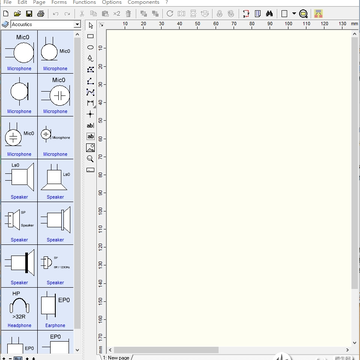Click the yellow icon at toolbar end
This screenshot has height=360, width=360.
(318, 14)
